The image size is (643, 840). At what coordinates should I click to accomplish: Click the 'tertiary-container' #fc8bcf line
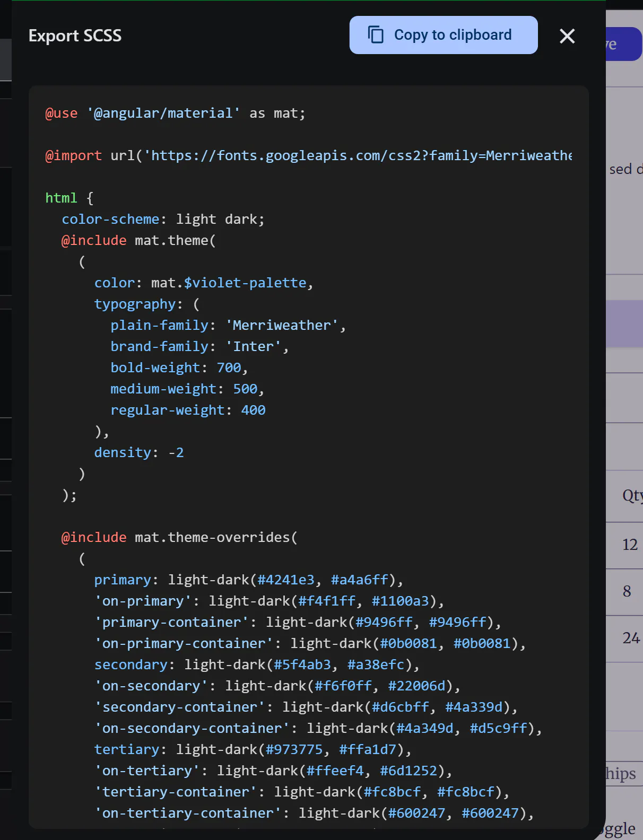302,792
